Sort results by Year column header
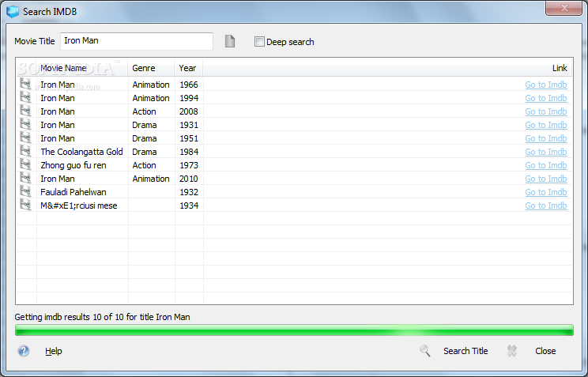The image size is (588, 377). [189, 68]
